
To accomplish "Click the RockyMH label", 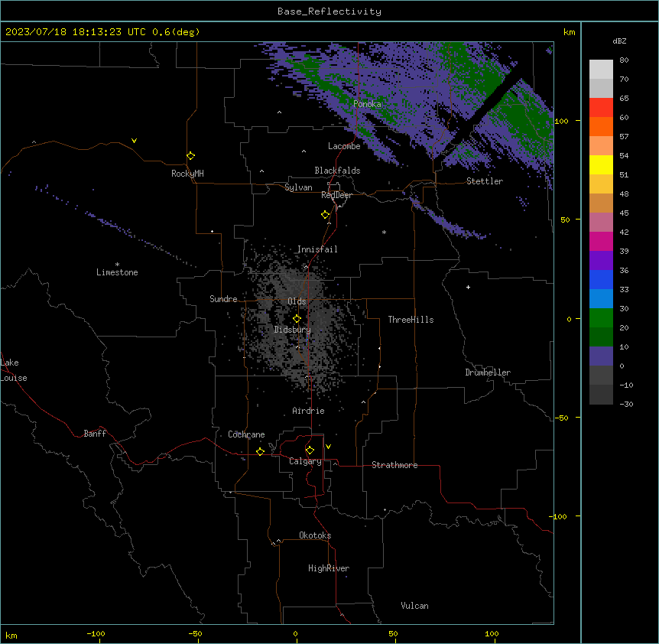I will tap(187, 174).
